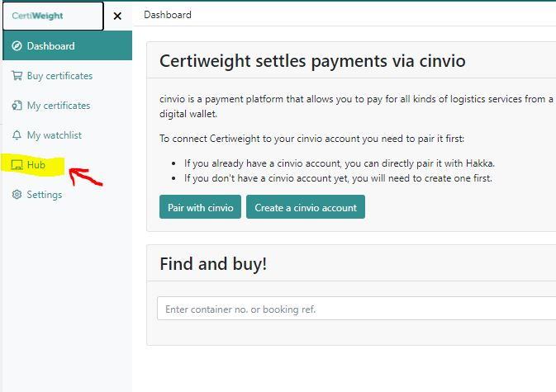Screen dimensions: 556x392
Task: Open My certificates text in sidebar
Action: pyautogui.click(x=59, y=106)
